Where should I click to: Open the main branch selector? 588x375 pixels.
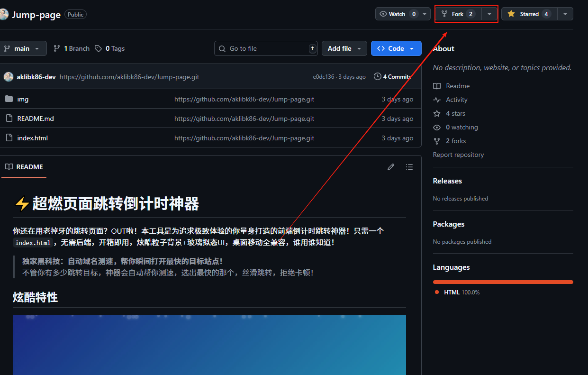[22, 48]
